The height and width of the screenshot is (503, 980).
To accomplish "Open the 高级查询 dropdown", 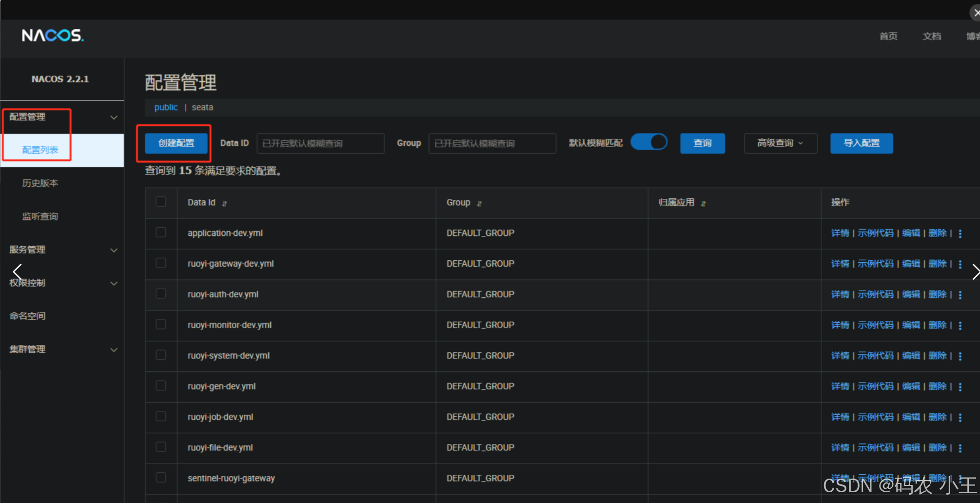I will click(x=781, y=143).
